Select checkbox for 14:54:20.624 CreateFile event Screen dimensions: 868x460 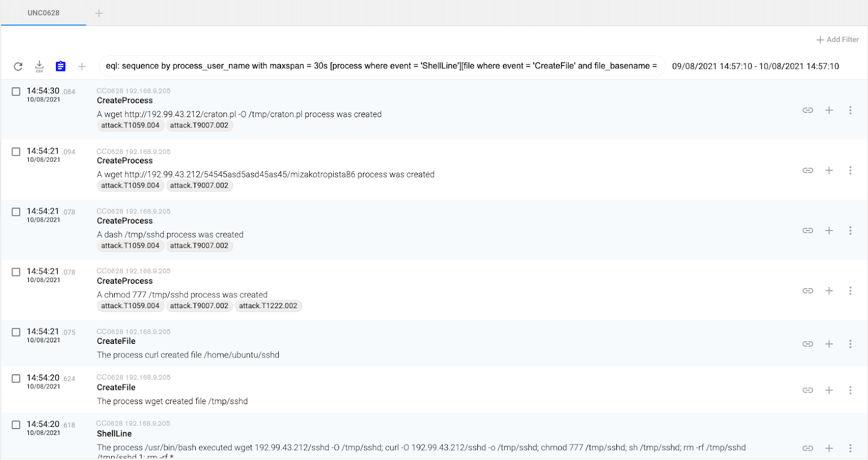pyautogui.click(x=16, y=379)
